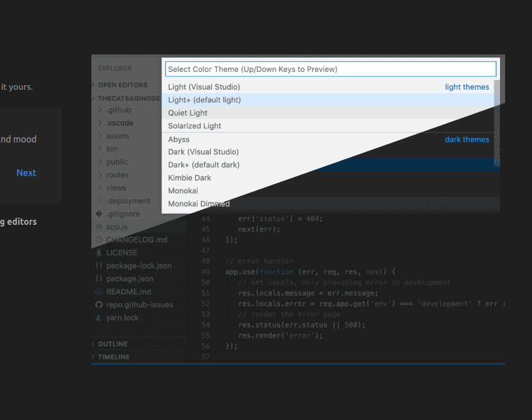This screenshot has height=420, width=532.
Task: Click the git diamond icon beside .gitignore
Action: click(100, 214)
